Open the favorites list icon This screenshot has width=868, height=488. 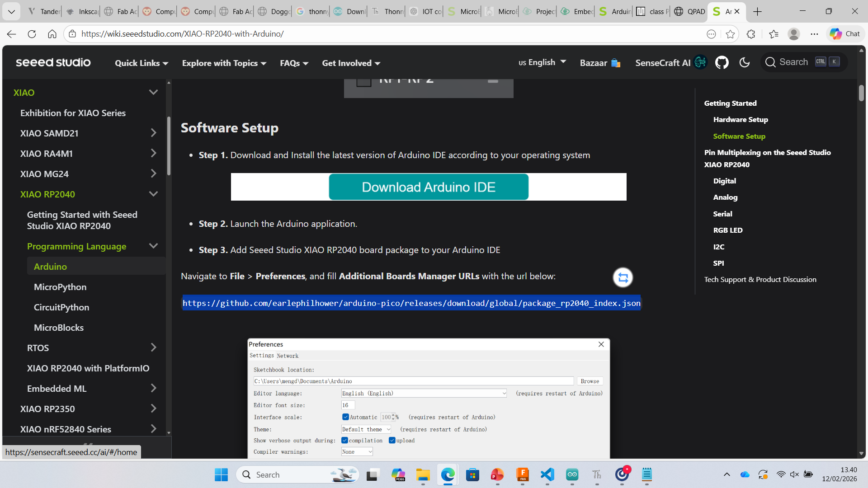tap(774, 34)
